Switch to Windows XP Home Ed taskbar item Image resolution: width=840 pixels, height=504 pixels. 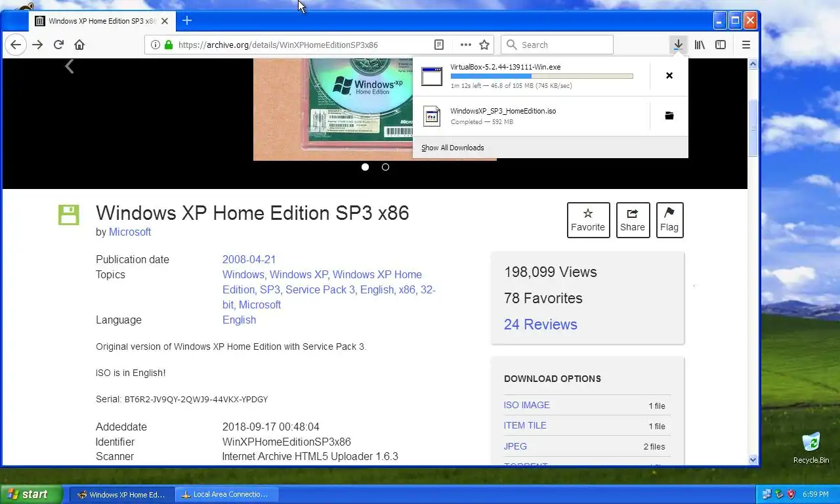pos(121,494)
